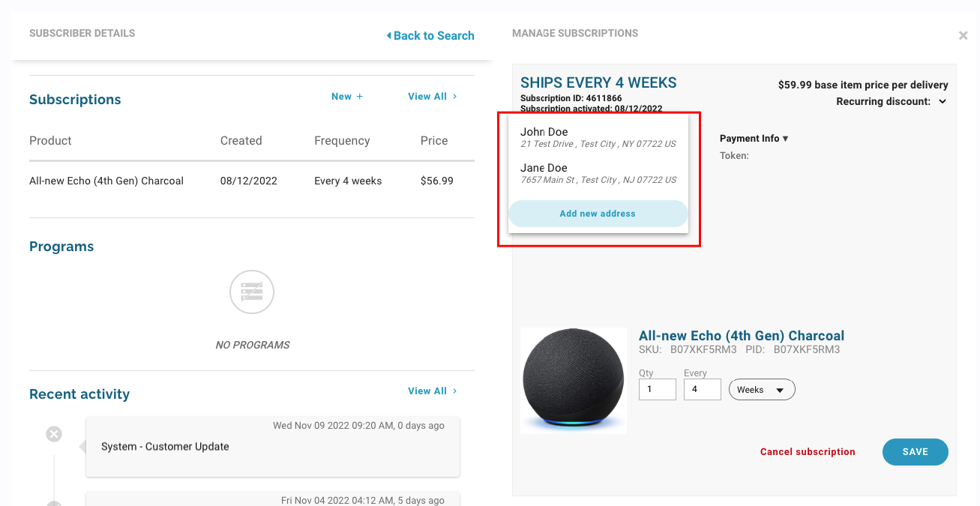View all recent activity

pos(432,391)
